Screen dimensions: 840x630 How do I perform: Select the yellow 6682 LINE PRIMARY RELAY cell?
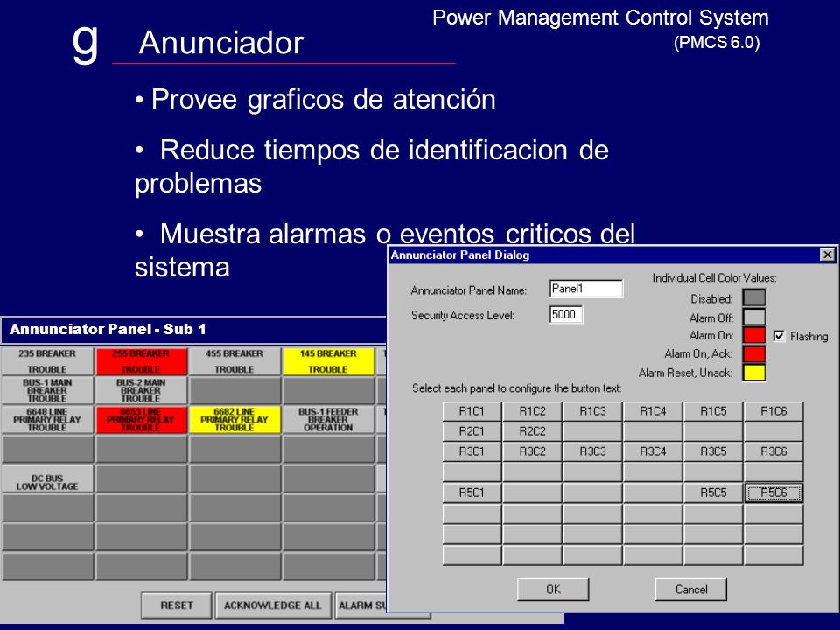click(x=234, y=419)
